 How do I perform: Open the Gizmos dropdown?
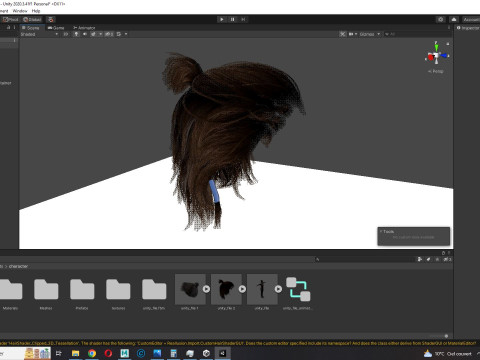tap(370, 34)
